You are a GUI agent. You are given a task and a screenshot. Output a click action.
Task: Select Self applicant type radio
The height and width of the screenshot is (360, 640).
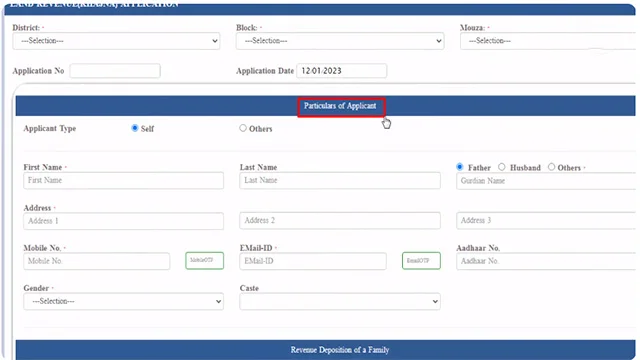click(135, 128)
